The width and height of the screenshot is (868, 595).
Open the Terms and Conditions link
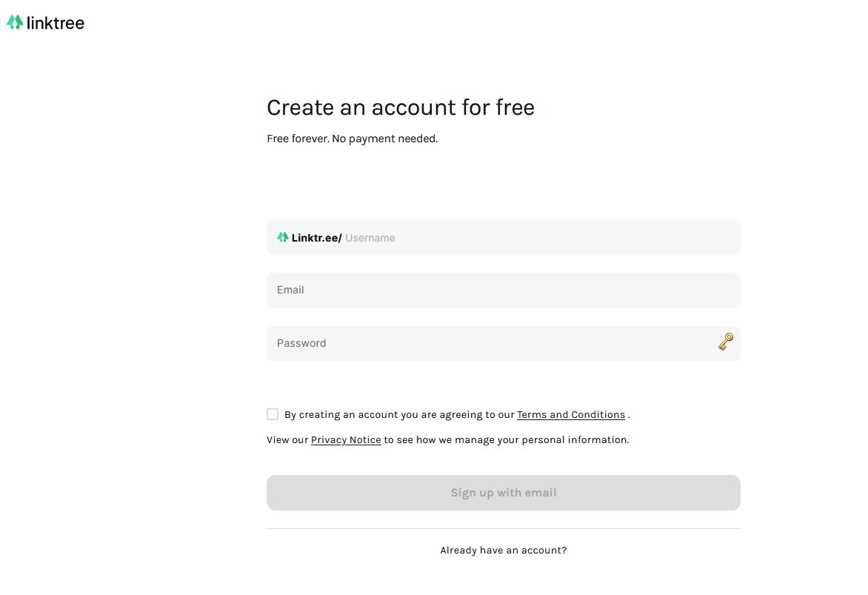tap(570, 415)
